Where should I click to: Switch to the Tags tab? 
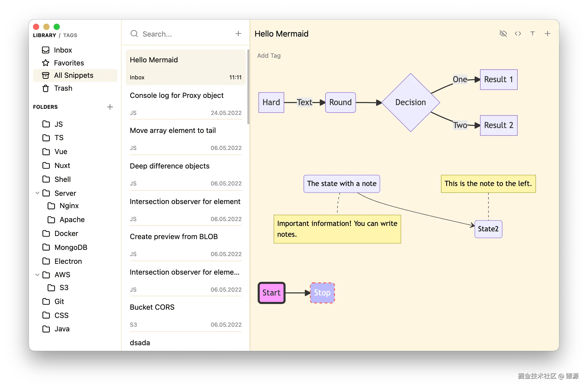[70, 35]
